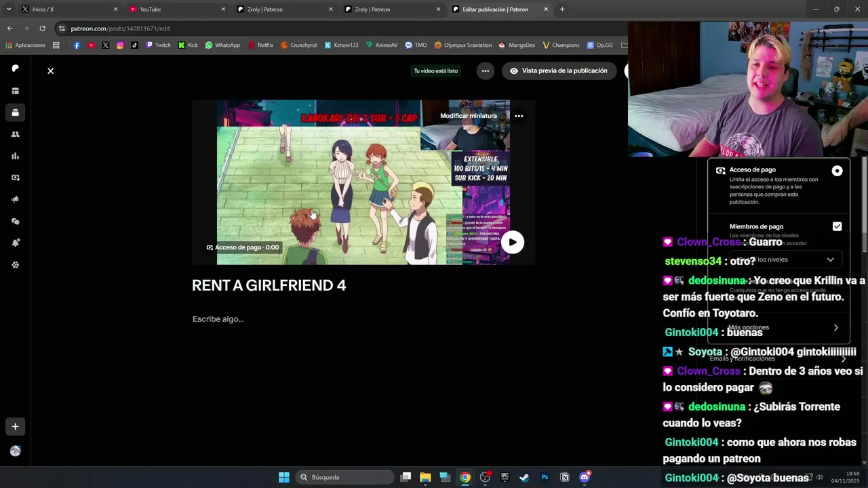Open the dashboard icon in Patreon sidebar
This screenshot has width=868, height=488.
pyautogui.click(x=15, y=91)
